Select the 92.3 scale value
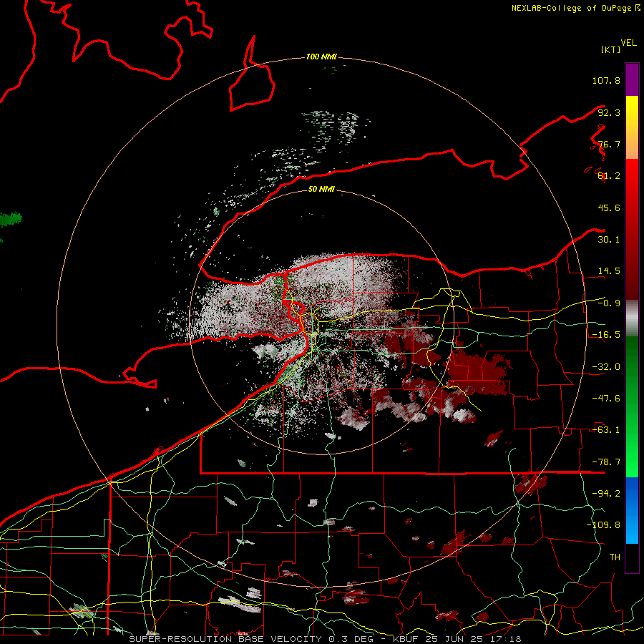The height and width of the screenshot is (644, 644). 609,112
